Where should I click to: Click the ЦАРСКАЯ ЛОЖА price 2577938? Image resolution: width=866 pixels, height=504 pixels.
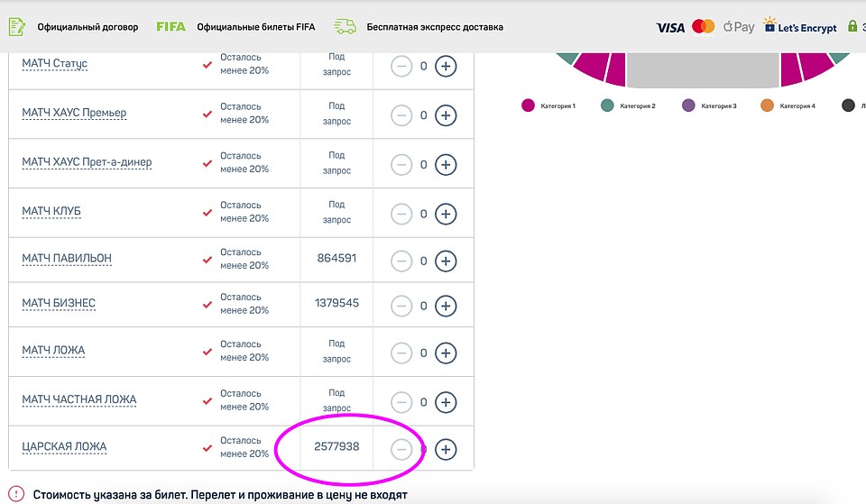pyautogui.click(x=336, y=446)
